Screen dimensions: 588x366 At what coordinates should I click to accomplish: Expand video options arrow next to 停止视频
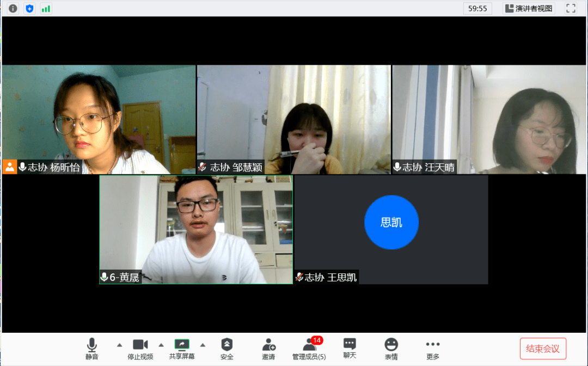pos(161,345)
